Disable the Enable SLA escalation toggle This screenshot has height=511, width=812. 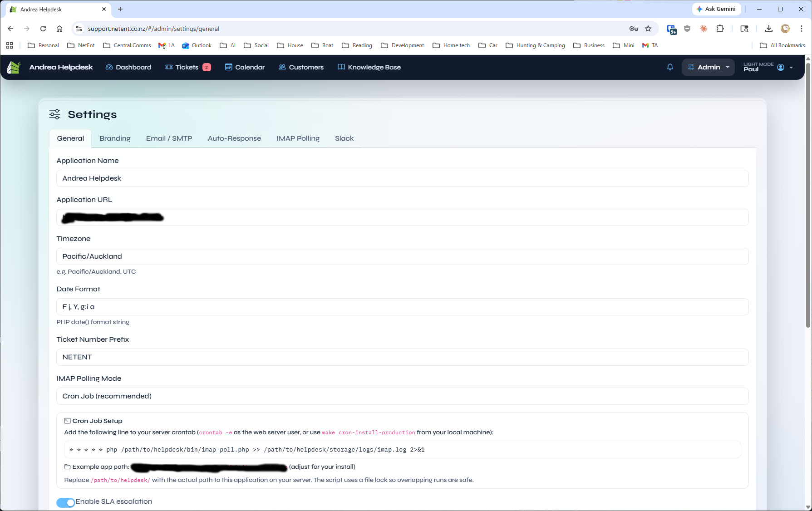click(65, 502)
